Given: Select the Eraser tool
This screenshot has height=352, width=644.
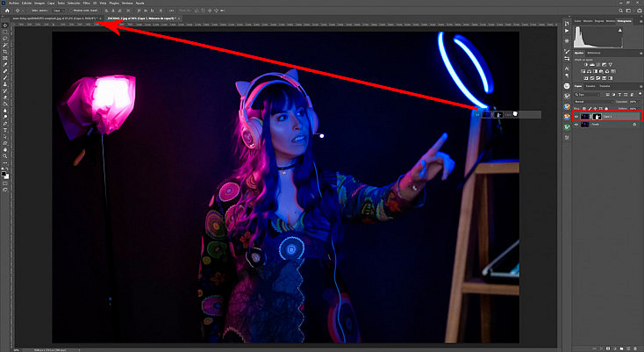Looking at the screenshot, I should coord(5,97).
